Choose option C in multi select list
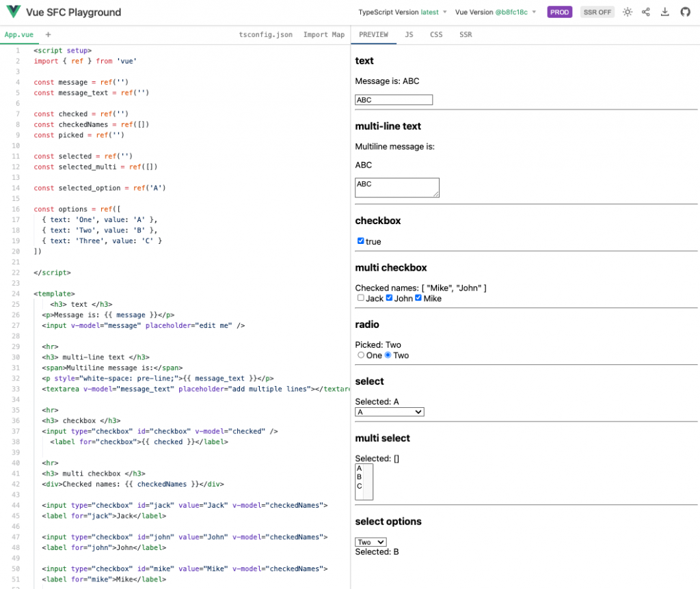 (x=360, y=486)
